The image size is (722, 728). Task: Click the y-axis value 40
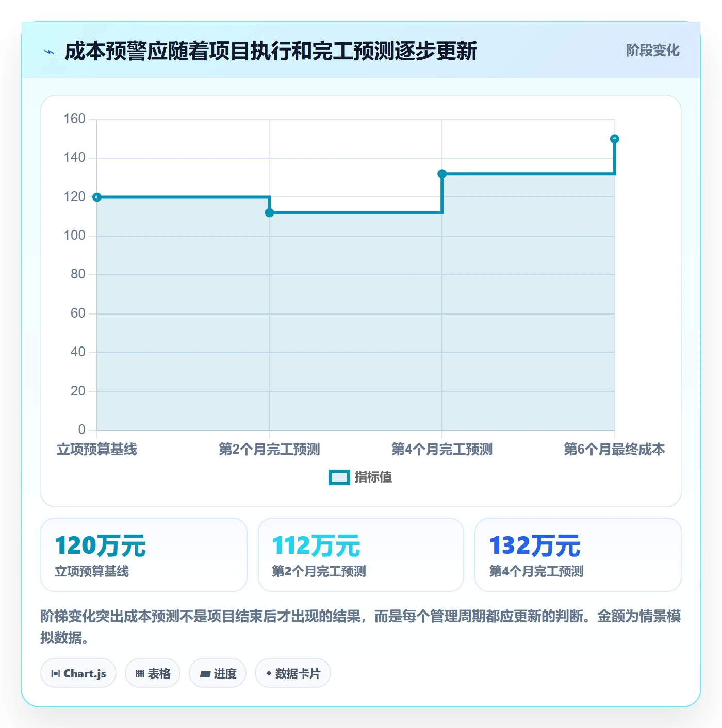[78, 352]
